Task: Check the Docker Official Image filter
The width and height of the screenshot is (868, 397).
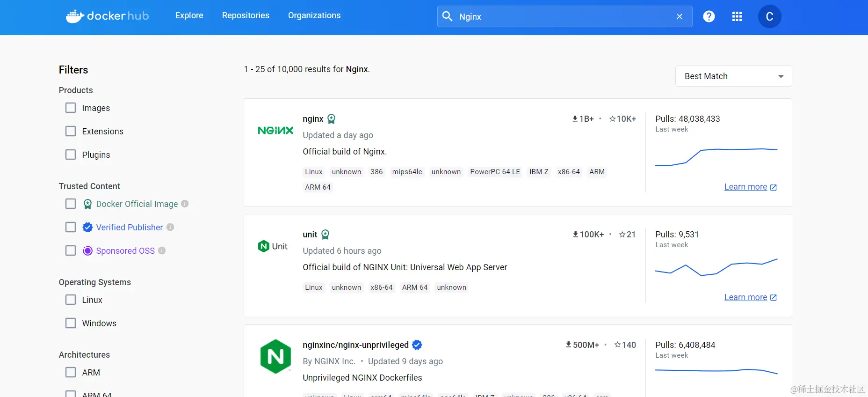Action: click(x=71, y=204)
